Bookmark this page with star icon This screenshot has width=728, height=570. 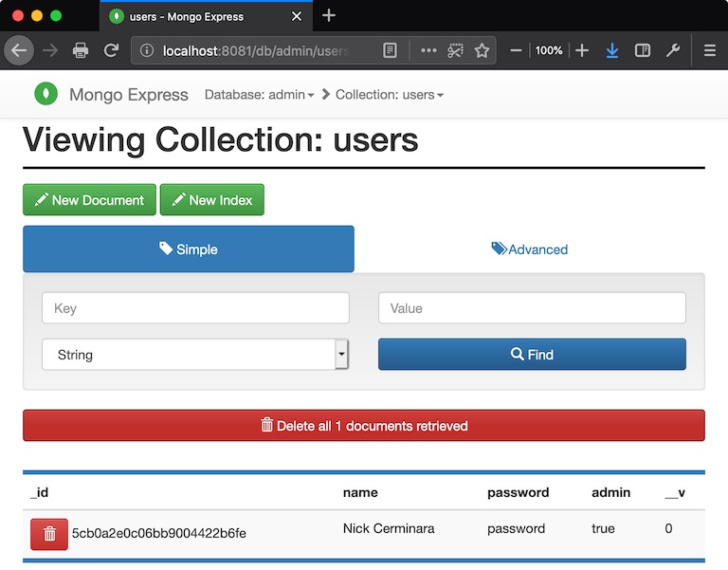click(482, 50)
